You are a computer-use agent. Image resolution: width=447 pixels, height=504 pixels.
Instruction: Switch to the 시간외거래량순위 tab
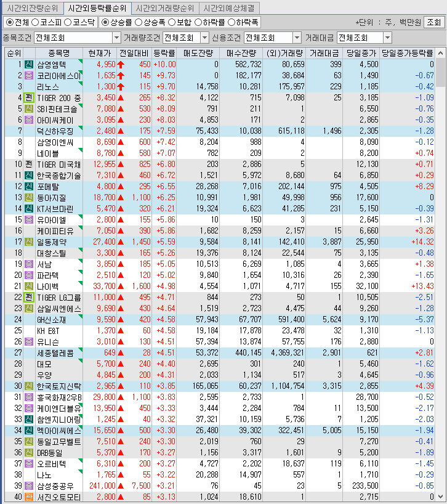click(x=165, y=8)
